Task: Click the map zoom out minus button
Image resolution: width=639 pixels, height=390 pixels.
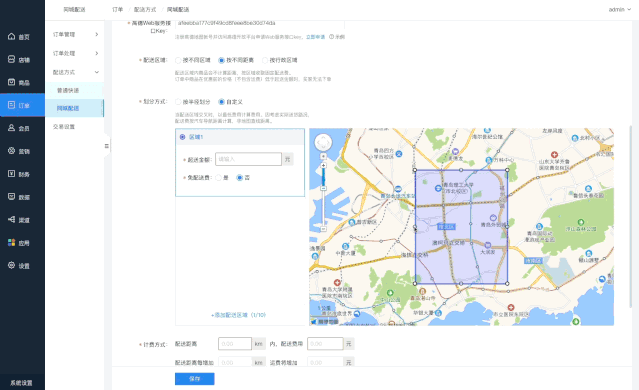Action: coord(323,229)
